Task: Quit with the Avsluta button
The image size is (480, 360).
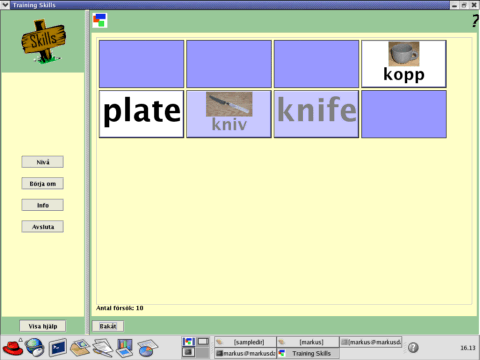Action: [x=43, y=227]
